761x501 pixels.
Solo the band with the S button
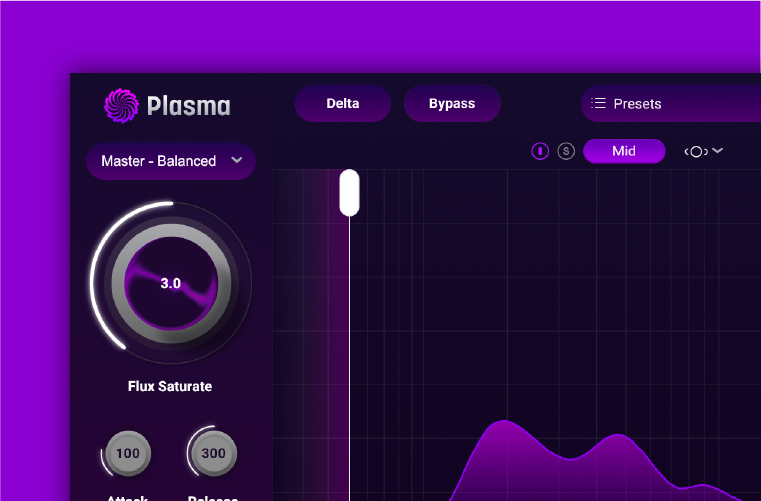pos(566,151)
